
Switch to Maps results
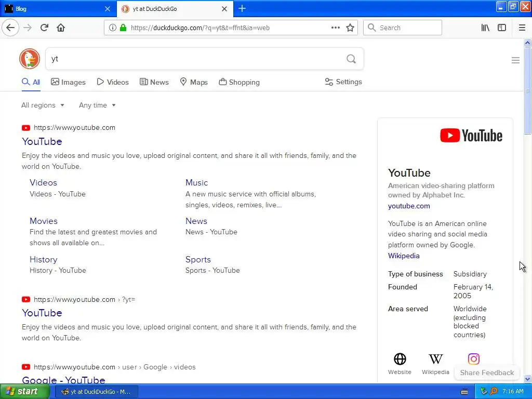194,82
